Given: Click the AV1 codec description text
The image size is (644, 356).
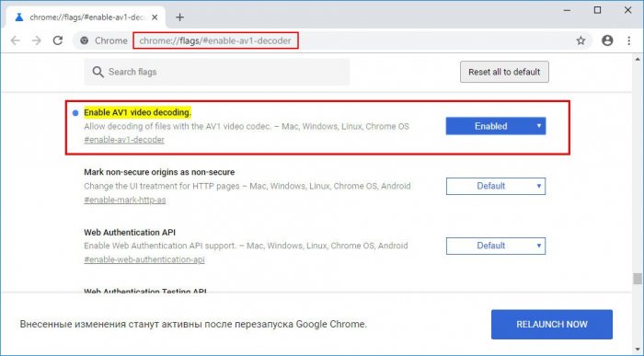Looking at the screenshot, I should [x=247, y=126].
